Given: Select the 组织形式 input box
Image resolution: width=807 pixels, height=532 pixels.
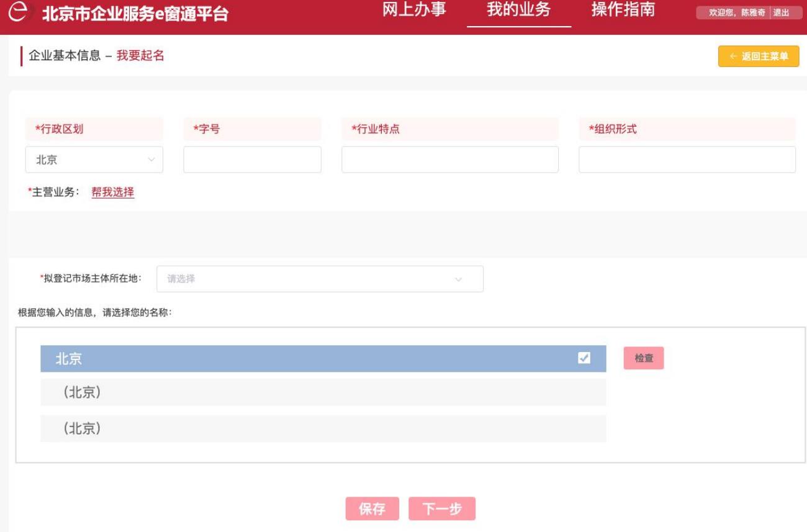Looking at the screenshot, I should [687, 160].
